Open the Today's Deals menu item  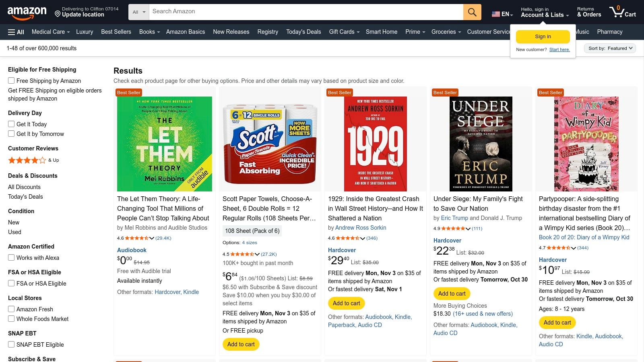[303, 32]
